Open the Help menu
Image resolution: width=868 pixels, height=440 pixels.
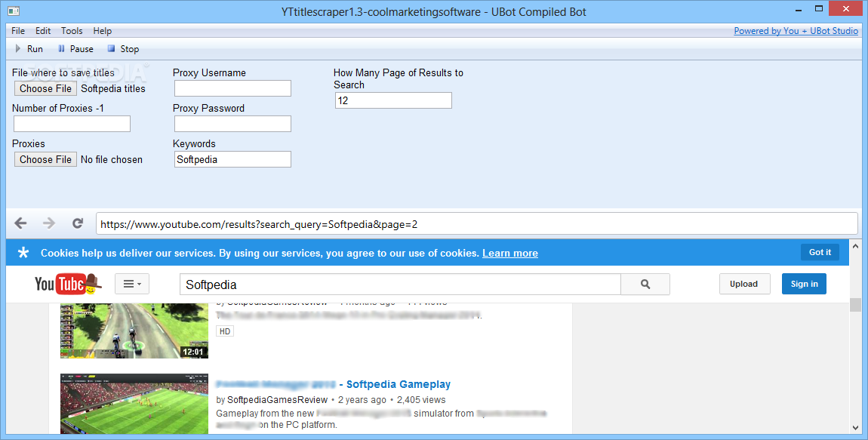(103, 31)
